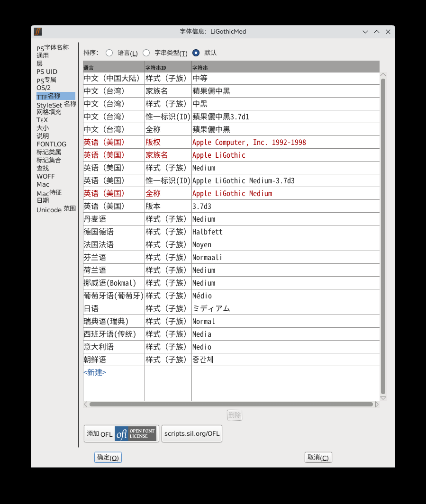Screen dimensions: 426x504
Task: Open the PS字体名称 section
Action: click(53, 47)
